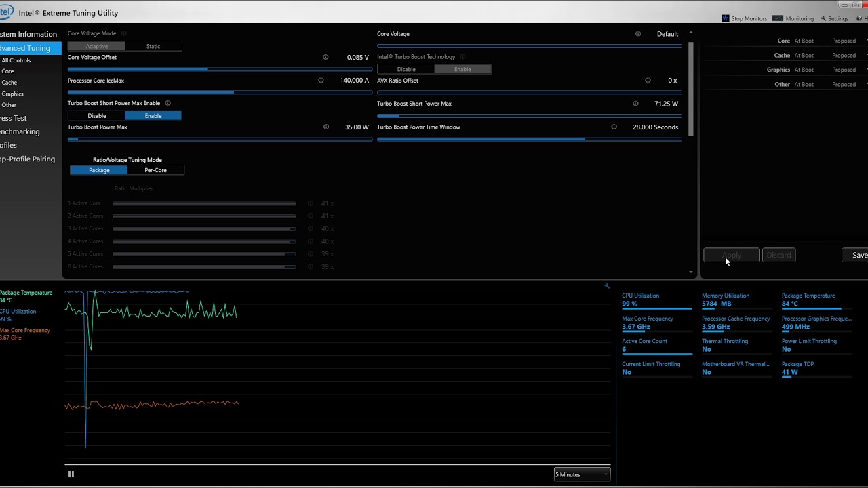
Task: Click the Max Core Frequency graph legend
Action: 25,334
